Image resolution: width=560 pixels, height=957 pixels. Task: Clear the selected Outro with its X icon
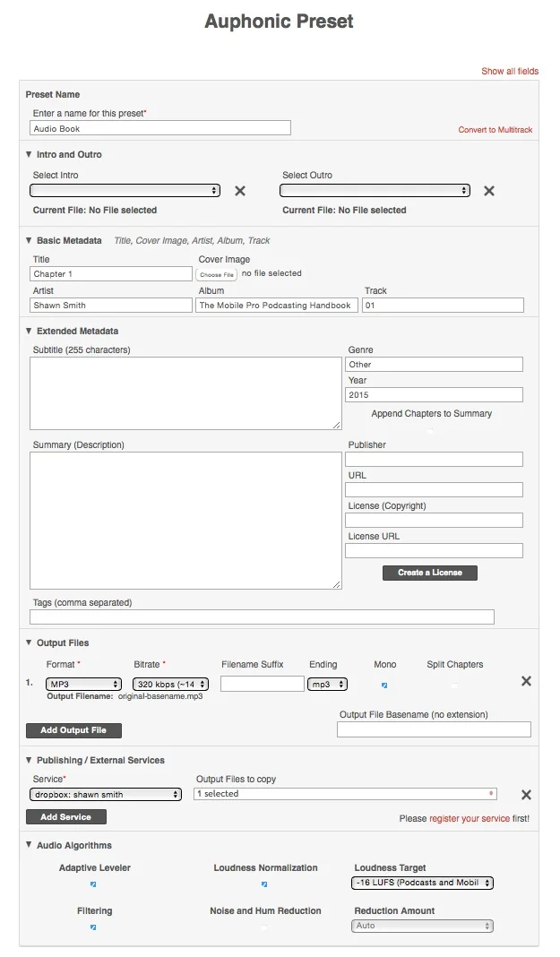[x=489, y=191]
